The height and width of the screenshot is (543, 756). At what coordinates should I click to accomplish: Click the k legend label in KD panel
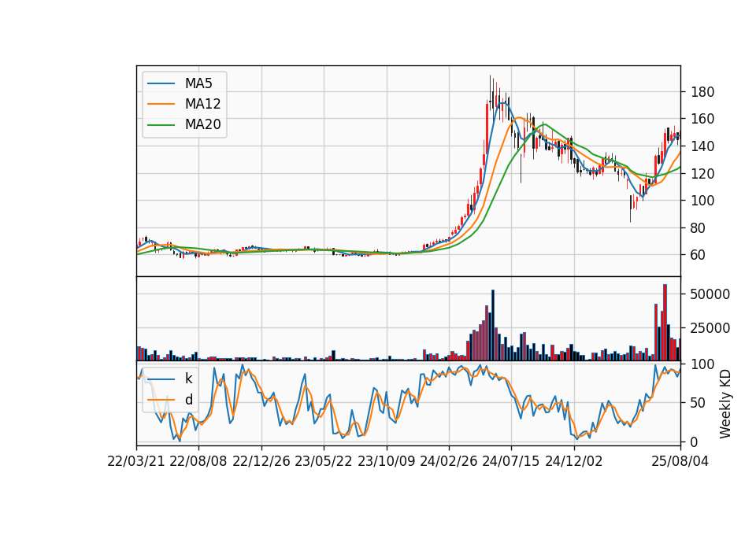click(x=188, y=379)
